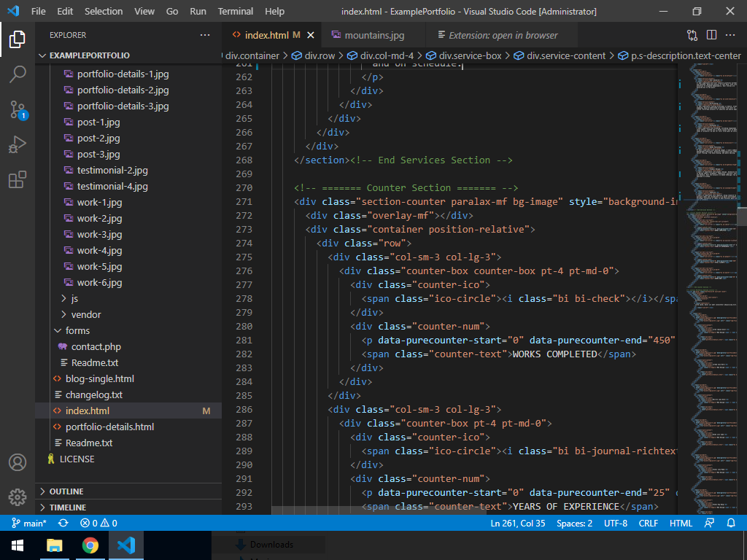Click the Spaces: 2 indentation setting
747x560 pixels.
coord(574,523)
